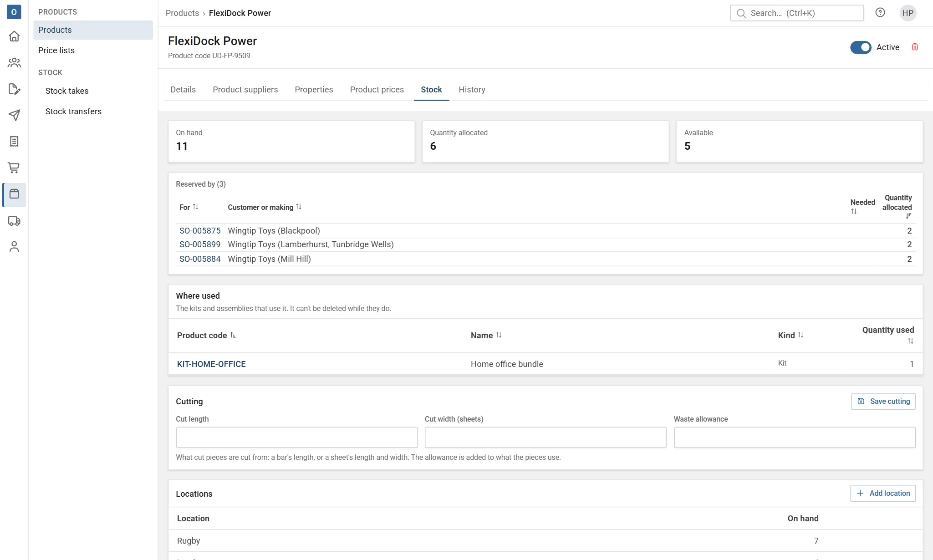933x560 pixels.
Task: Click the Cut width (sheets) input field
Action: [x=546, y=438]
